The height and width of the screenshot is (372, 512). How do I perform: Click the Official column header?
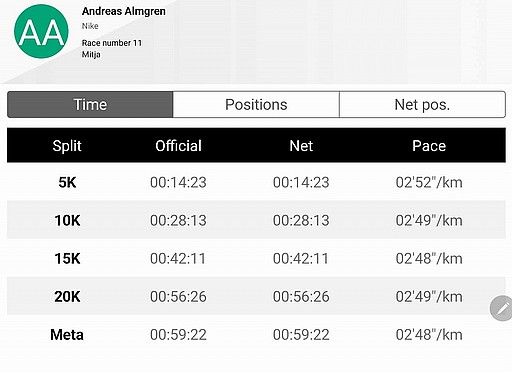tap(178, 146)
